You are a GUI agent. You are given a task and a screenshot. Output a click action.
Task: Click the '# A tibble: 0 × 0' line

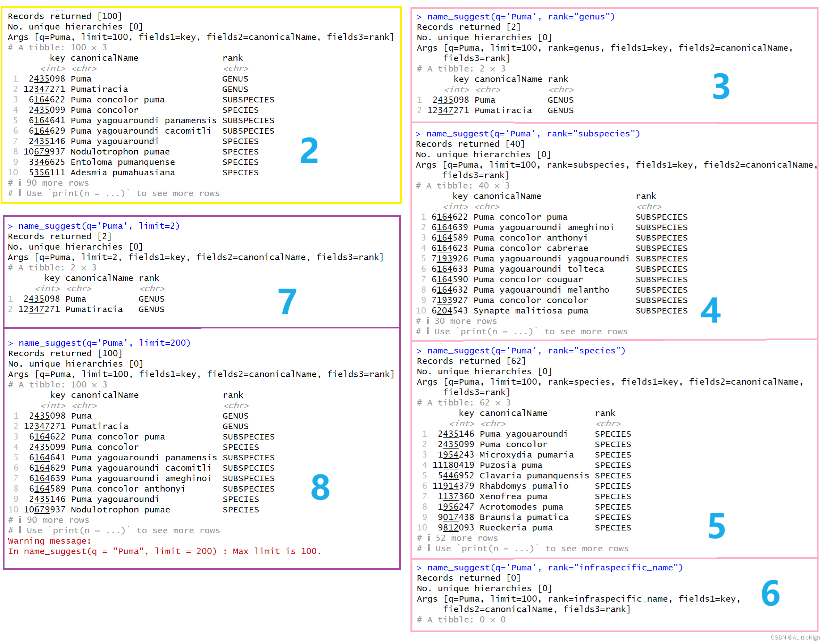pos(461,620)
